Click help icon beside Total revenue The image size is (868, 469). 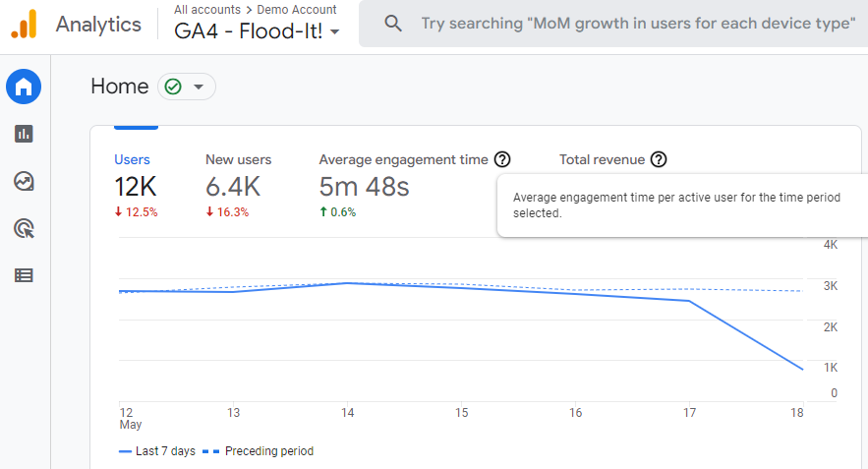coord(659,159)
